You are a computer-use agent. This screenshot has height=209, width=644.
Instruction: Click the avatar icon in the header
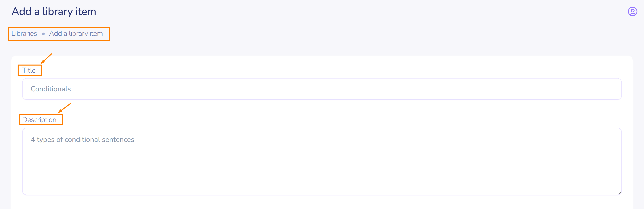coord(632,12)
